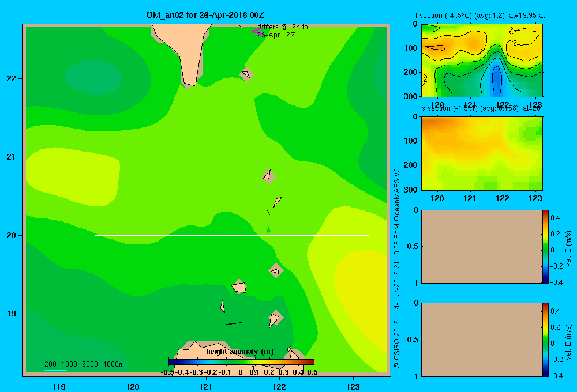Click the lower empty velocity panel

point(482,340)
